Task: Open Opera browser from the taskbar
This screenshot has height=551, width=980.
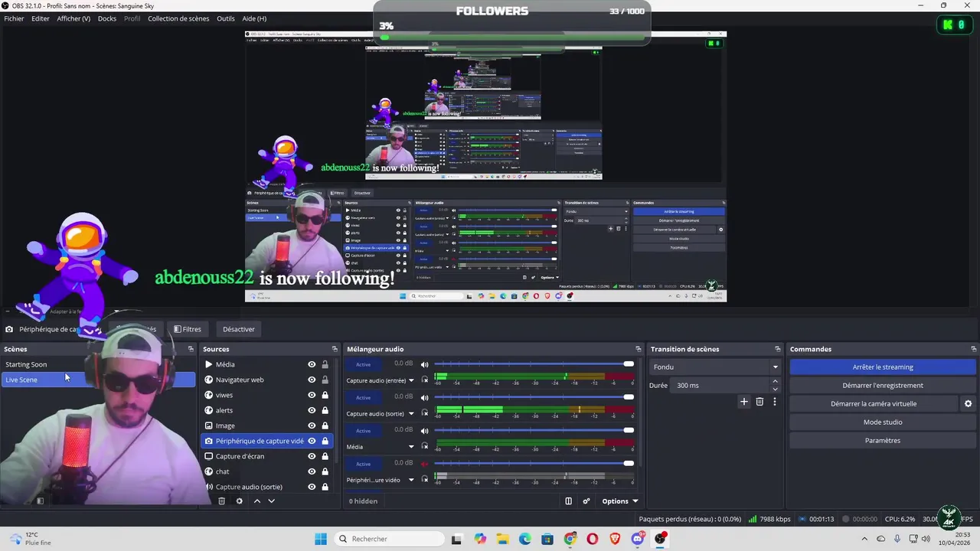Action: [x=593, y=539]
